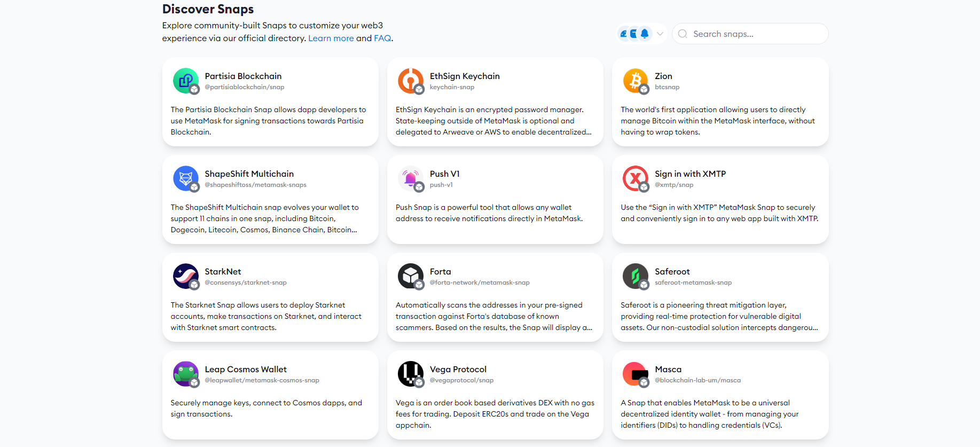Click the @partisiablockchain/snap package name
Viewport: 980px width, 447px height.
(245, 87)
